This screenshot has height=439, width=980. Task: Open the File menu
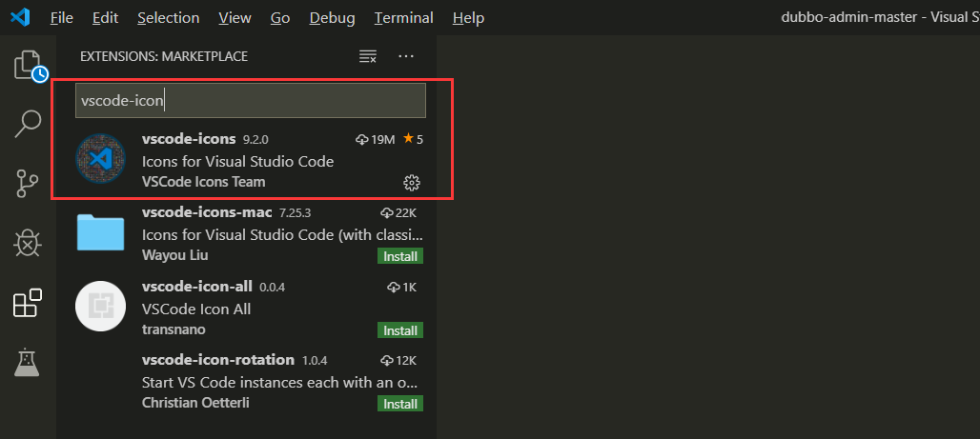point(61,18)
